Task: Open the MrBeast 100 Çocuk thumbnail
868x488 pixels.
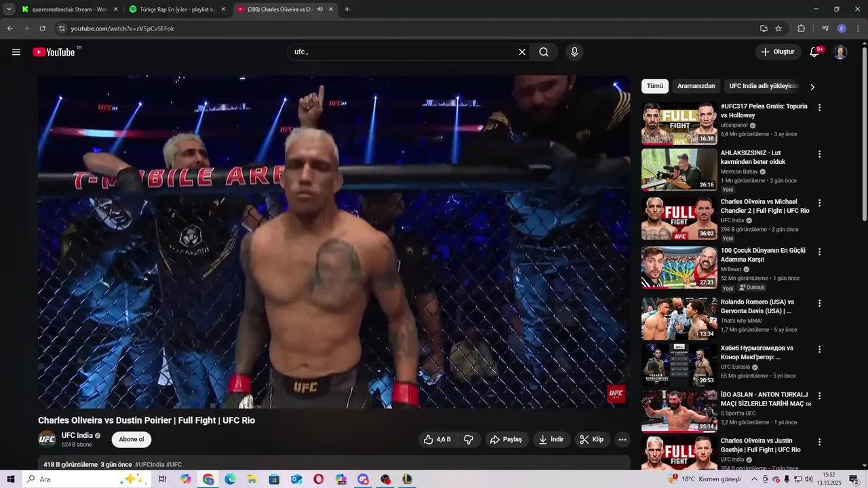Action: click(679, 268)
